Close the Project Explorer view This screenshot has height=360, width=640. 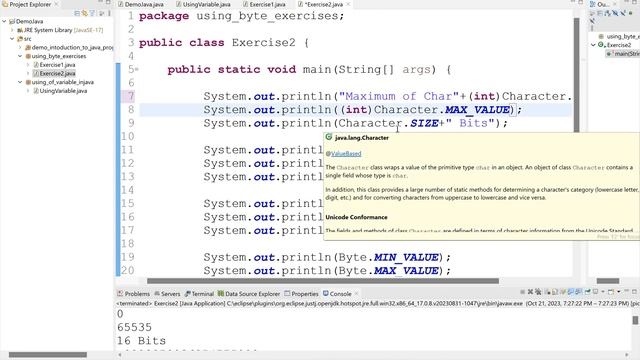click(x=56, y=4)
